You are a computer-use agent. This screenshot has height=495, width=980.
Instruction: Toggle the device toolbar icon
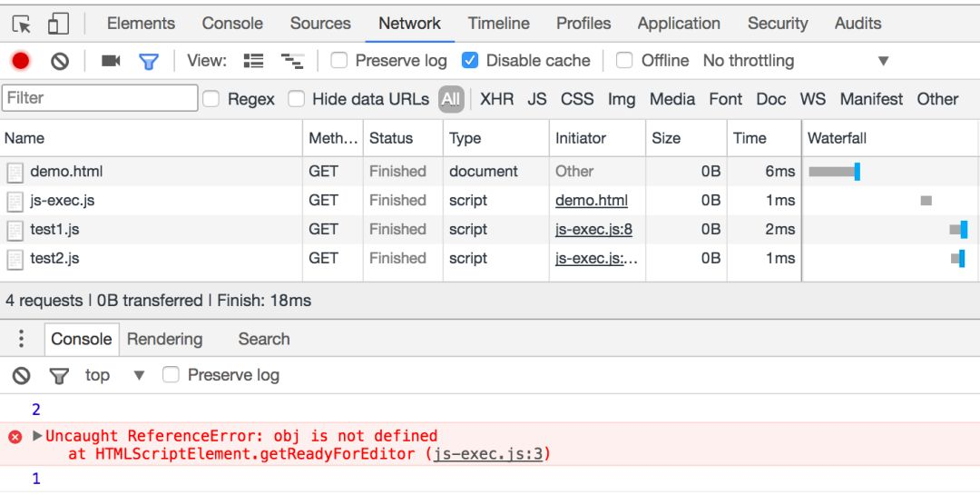(x=58, y=24)
